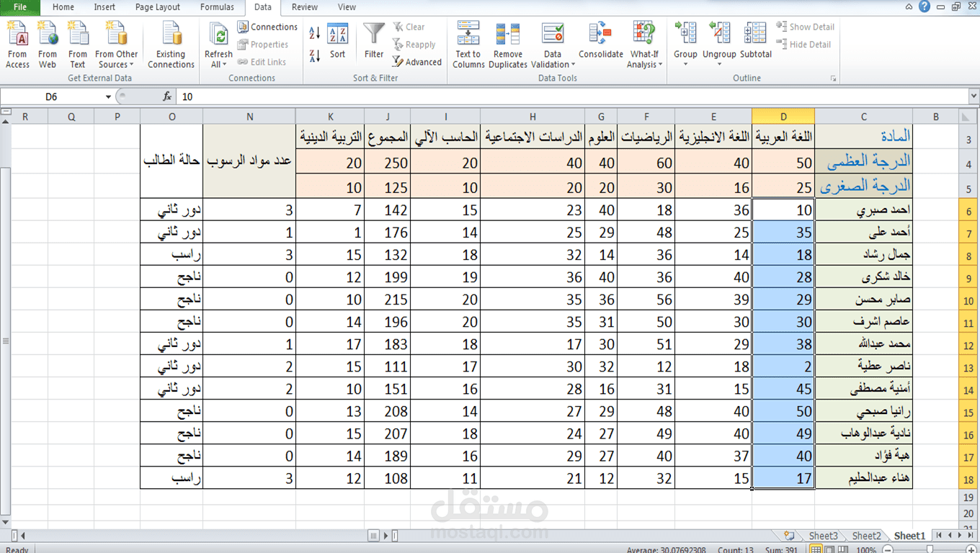Image resolution: width=980 pixels, height=553 pixels.
Task: Switch to the View tab
Action: point(347,7)
